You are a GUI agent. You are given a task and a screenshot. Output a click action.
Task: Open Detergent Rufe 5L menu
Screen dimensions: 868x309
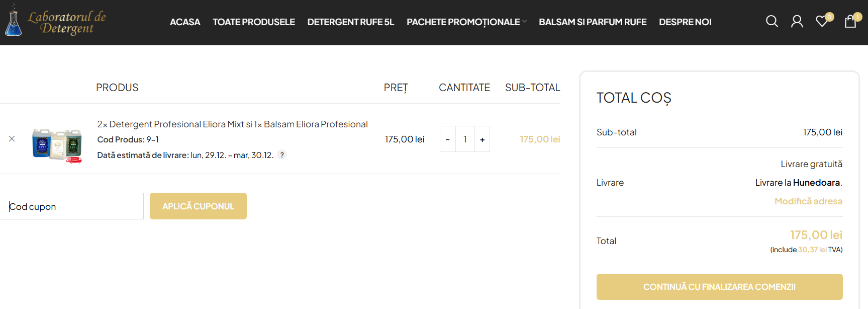click(x=350, y=22)
